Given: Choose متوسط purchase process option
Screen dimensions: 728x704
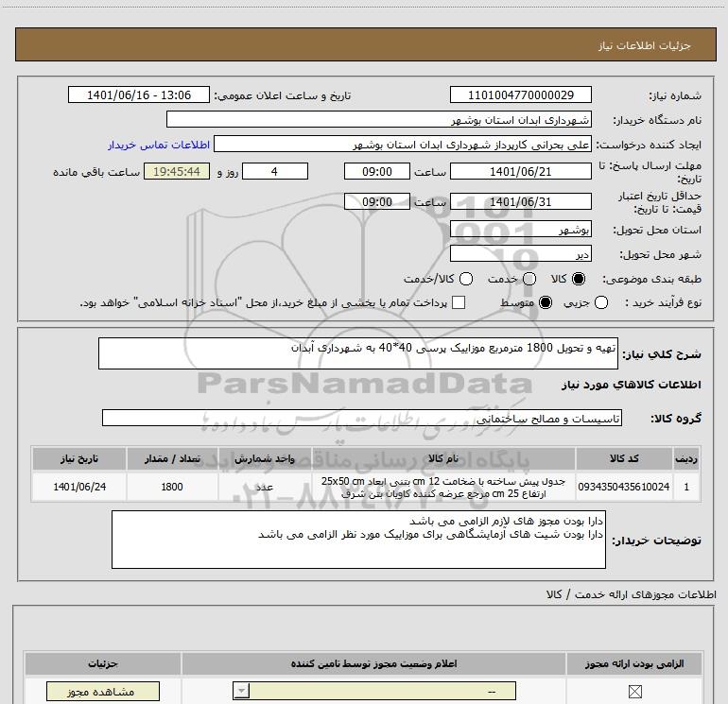Looking at the screenshot, I should point(546,302).
